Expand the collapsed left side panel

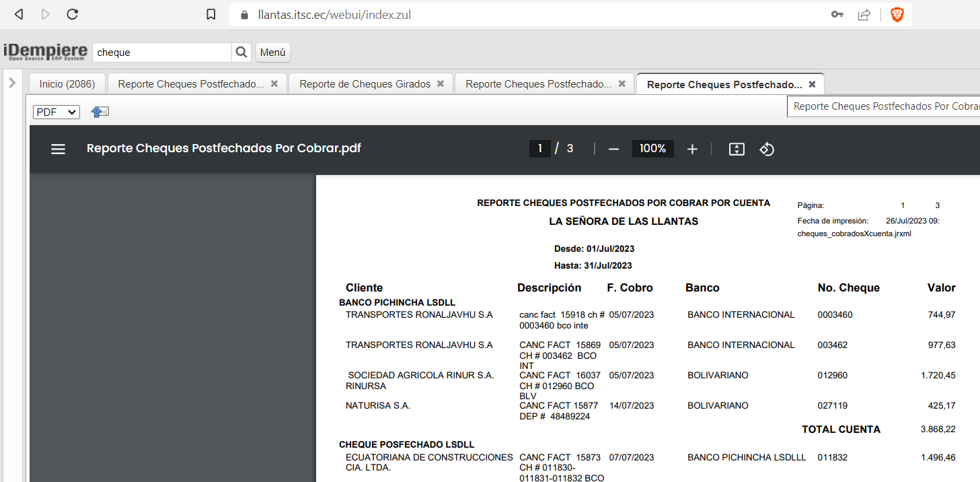[12, 83]
